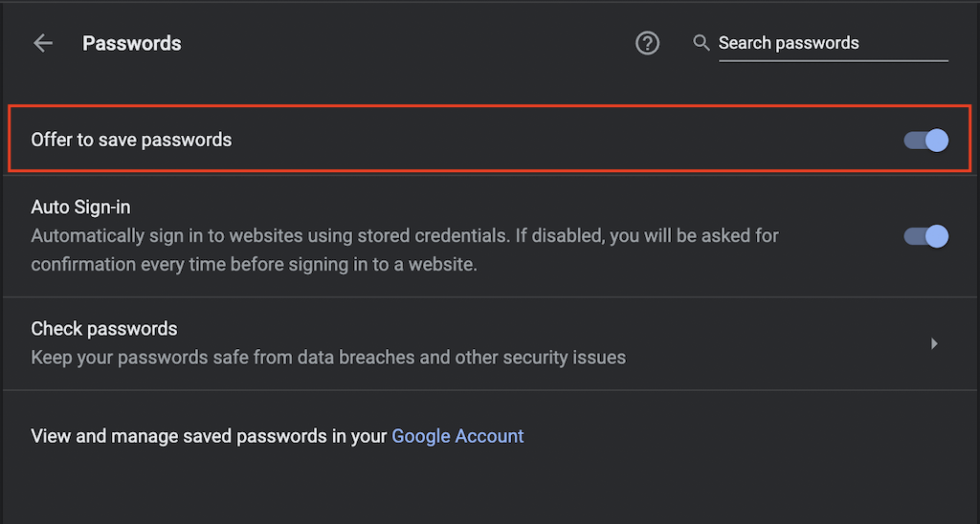Select the Auto Sign-in heading text

(80, 207)
